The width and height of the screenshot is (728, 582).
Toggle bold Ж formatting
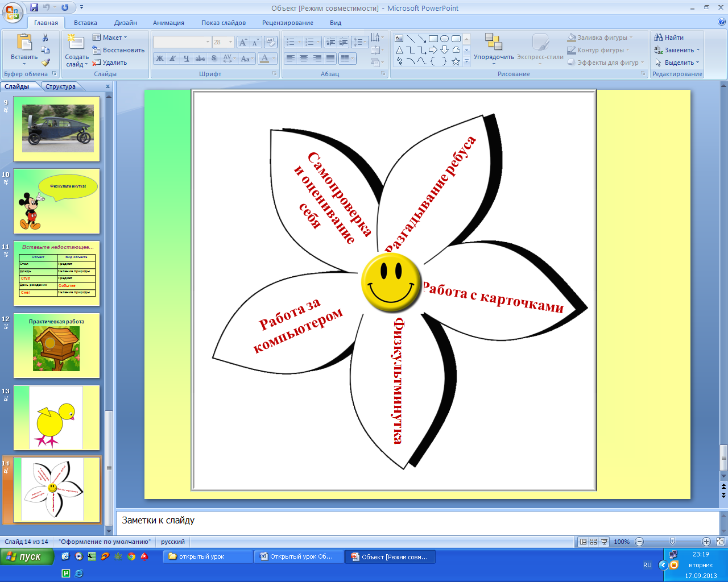(x=160, y=58)
